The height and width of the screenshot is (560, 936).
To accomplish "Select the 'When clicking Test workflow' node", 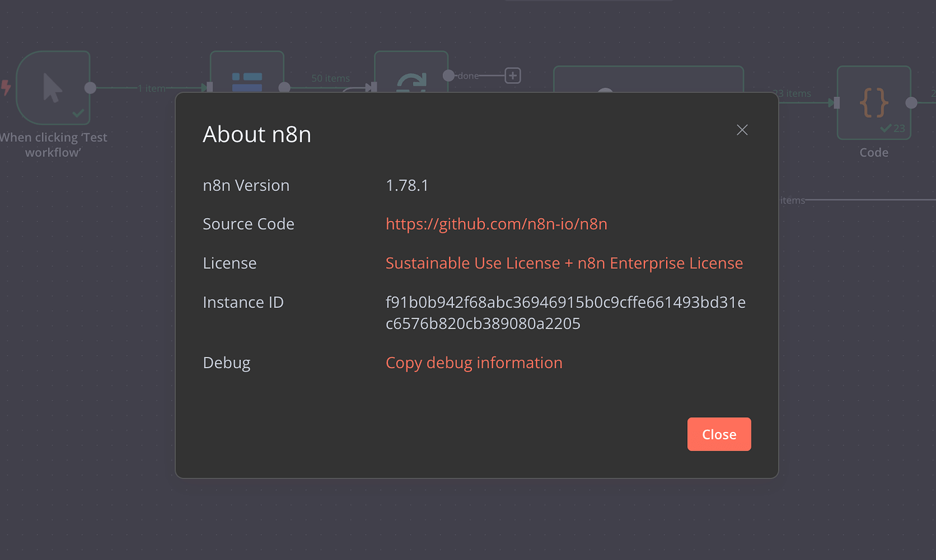I will click(53, 144).
